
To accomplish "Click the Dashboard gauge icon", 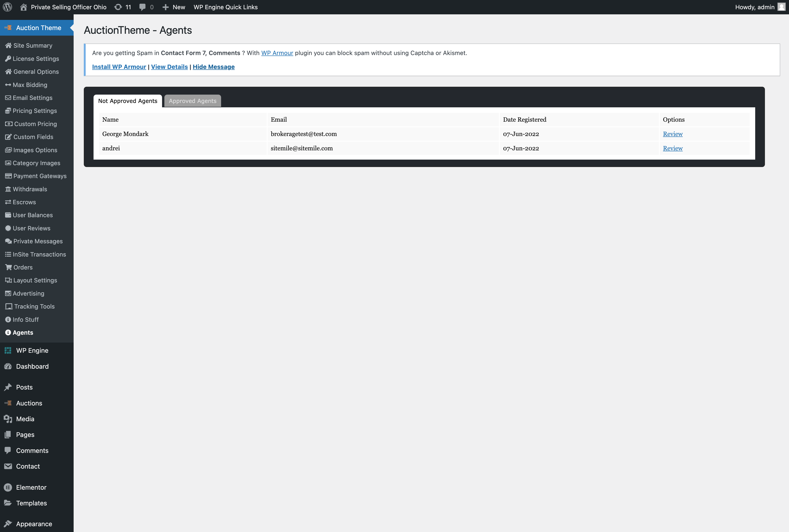I will 8,366.
